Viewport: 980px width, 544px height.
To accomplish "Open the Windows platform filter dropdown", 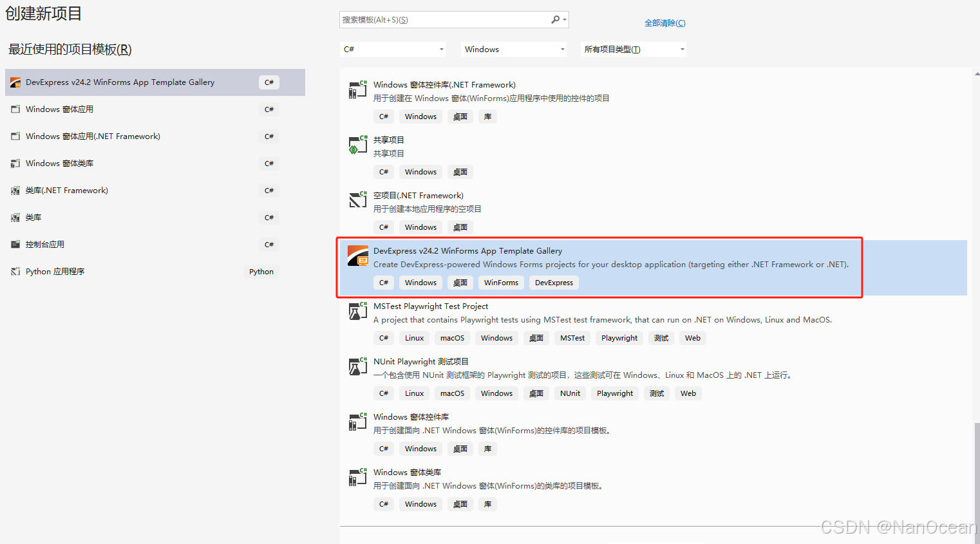I will pos(514,50).
